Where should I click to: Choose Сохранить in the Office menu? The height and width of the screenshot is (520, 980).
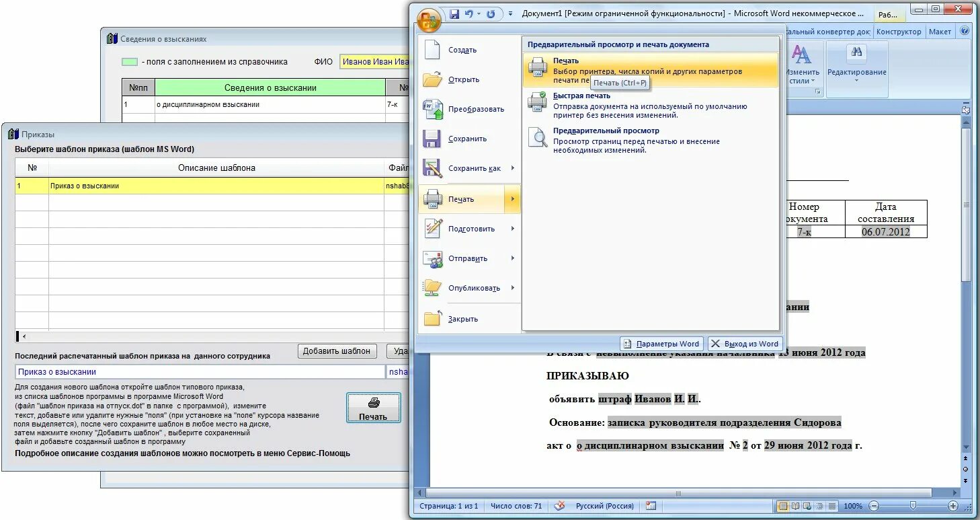point(468,139)
